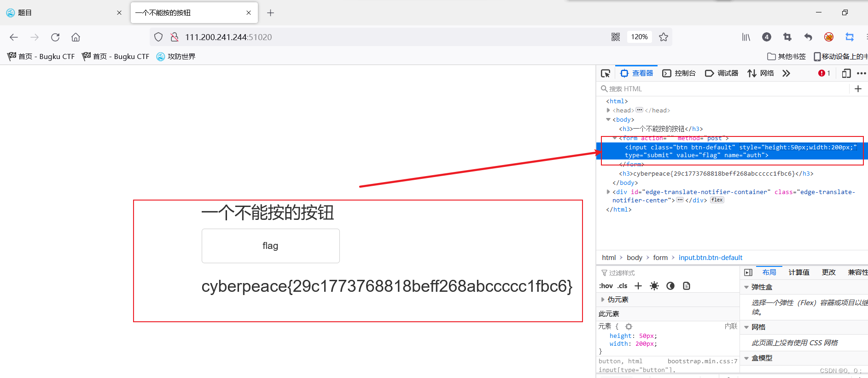Collapse the 网格 grid section

click(x=746, y=327)
